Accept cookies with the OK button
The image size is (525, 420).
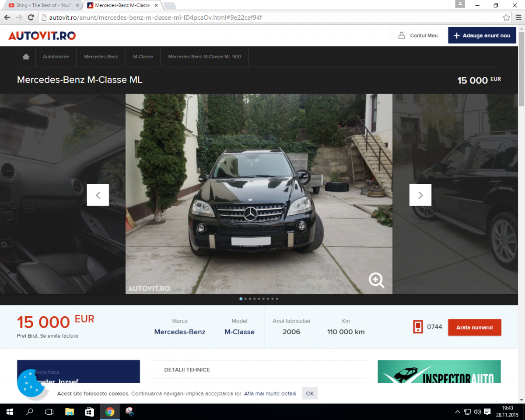pos(310,393)
